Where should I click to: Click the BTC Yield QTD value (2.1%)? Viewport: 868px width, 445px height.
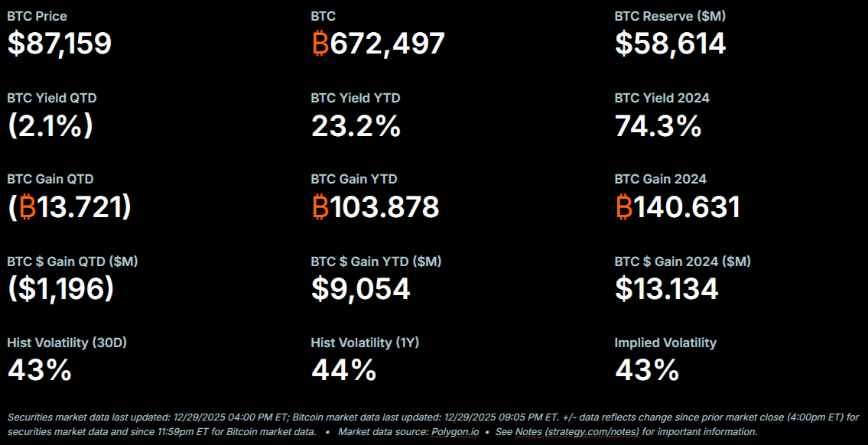click(50, 125)
